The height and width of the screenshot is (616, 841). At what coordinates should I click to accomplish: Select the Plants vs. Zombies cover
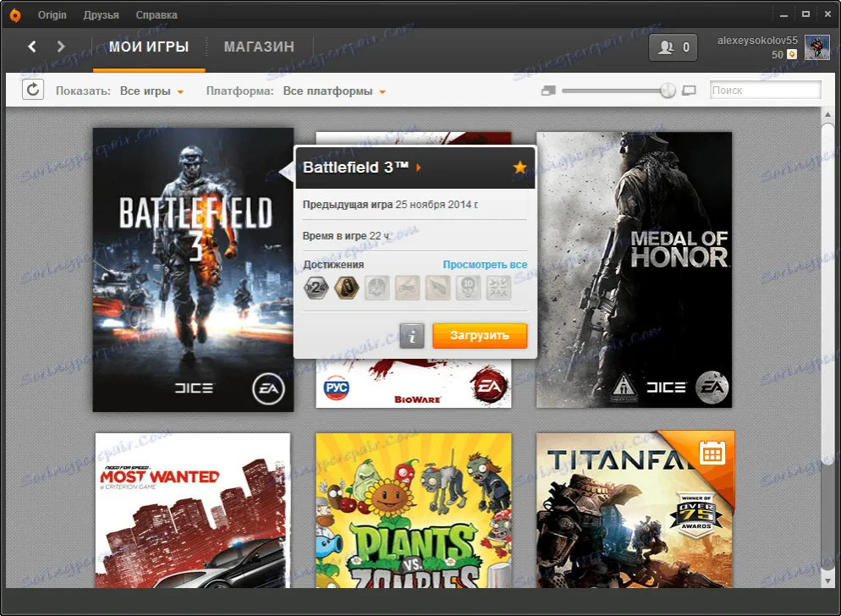[x=414, y=510]
